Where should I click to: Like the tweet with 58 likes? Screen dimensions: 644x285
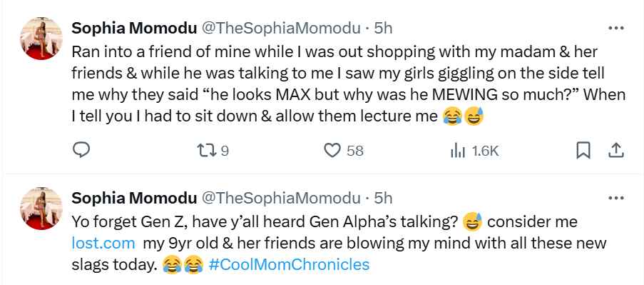pos(344,151)
